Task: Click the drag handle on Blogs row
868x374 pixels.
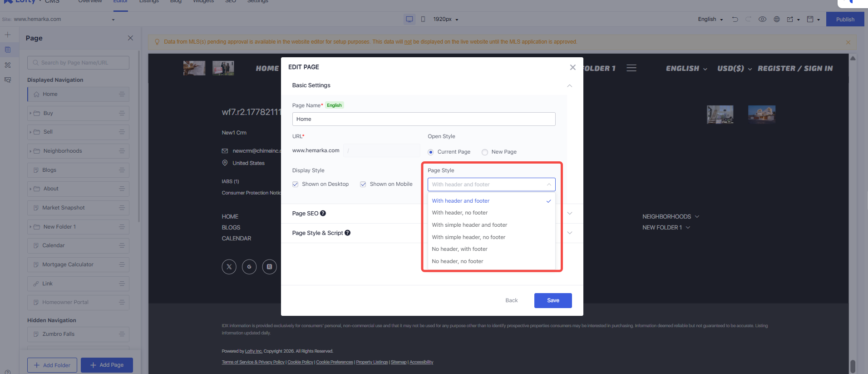Action: coord(122,170)
